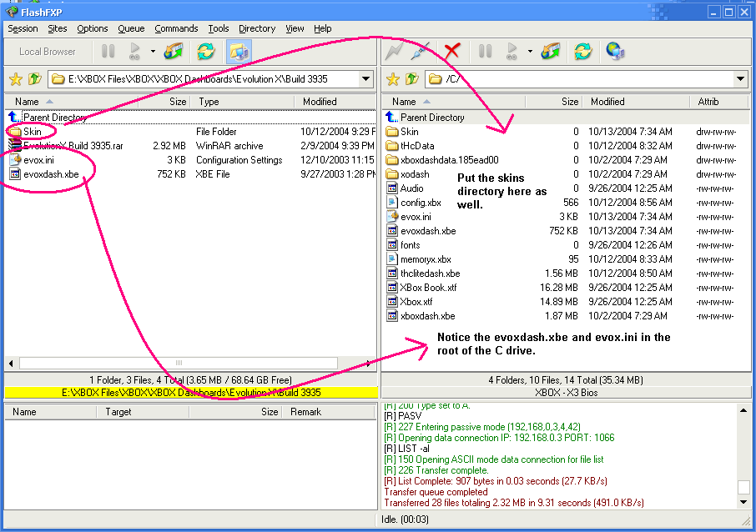Screen dimensions: 756x532
Task: Toggle the highlighted local browser switch icon
Action: 239,51
